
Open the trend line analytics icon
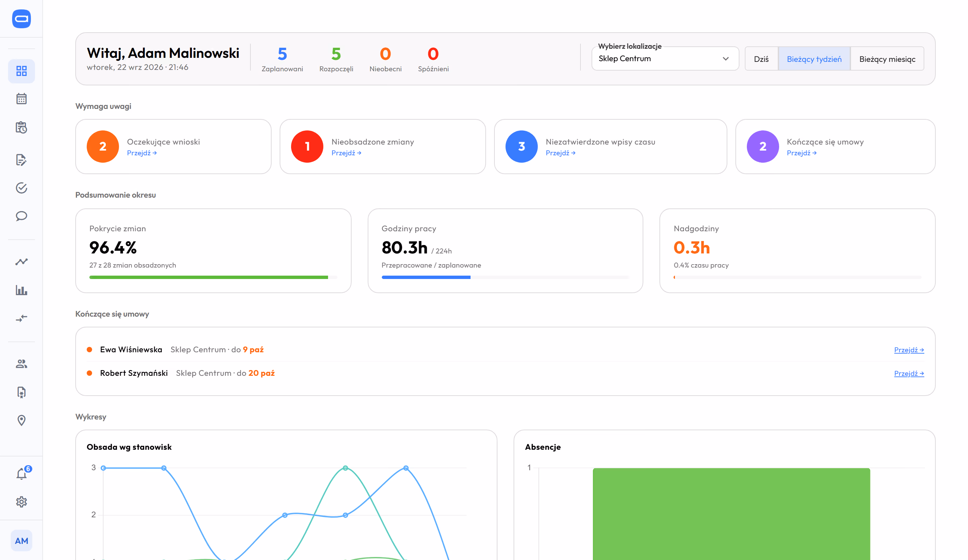[22, 262]
